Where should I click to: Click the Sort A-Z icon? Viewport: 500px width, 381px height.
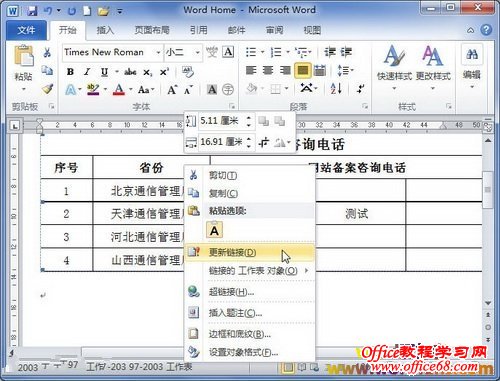pyautogui.click(x=336, y=89)
